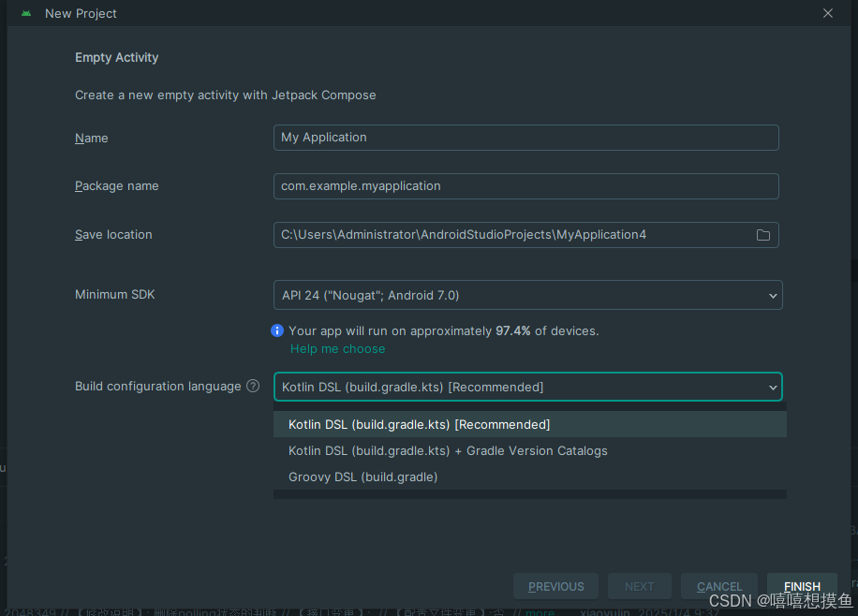This screenshot has height=616, width=858.
Task: Click the Package name label
Action: coord(116,186)
